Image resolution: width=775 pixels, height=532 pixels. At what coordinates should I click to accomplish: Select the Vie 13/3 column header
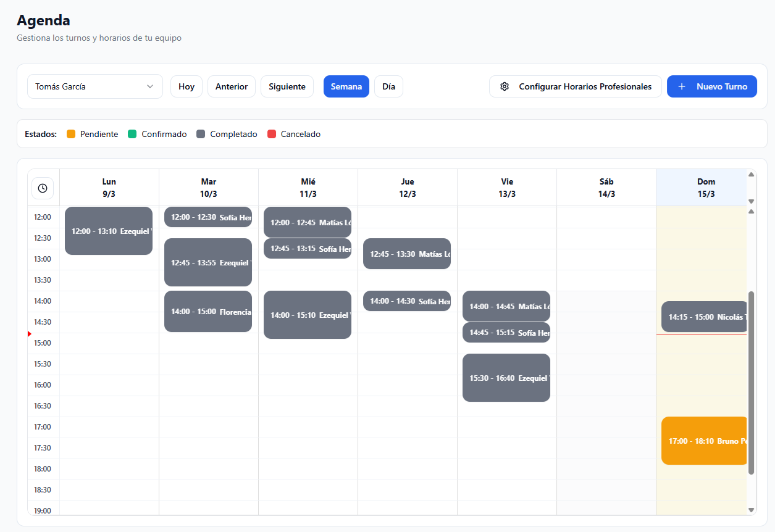pos(507,188)
